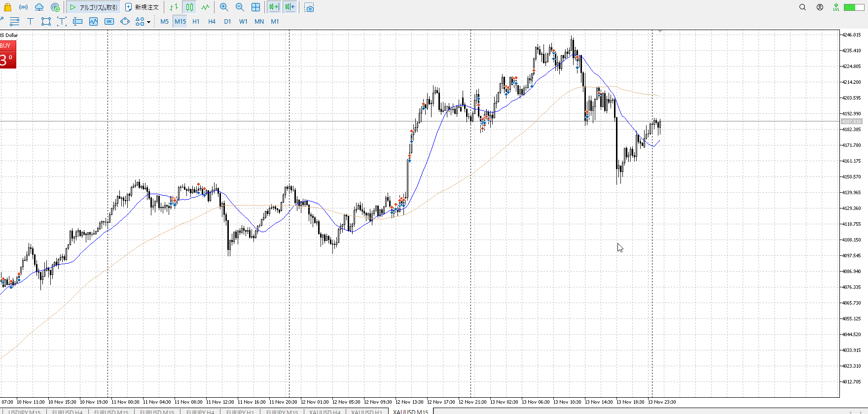Click the 新規注文 new order button
This screenshot has width=868, height=414.
[142, 7]
